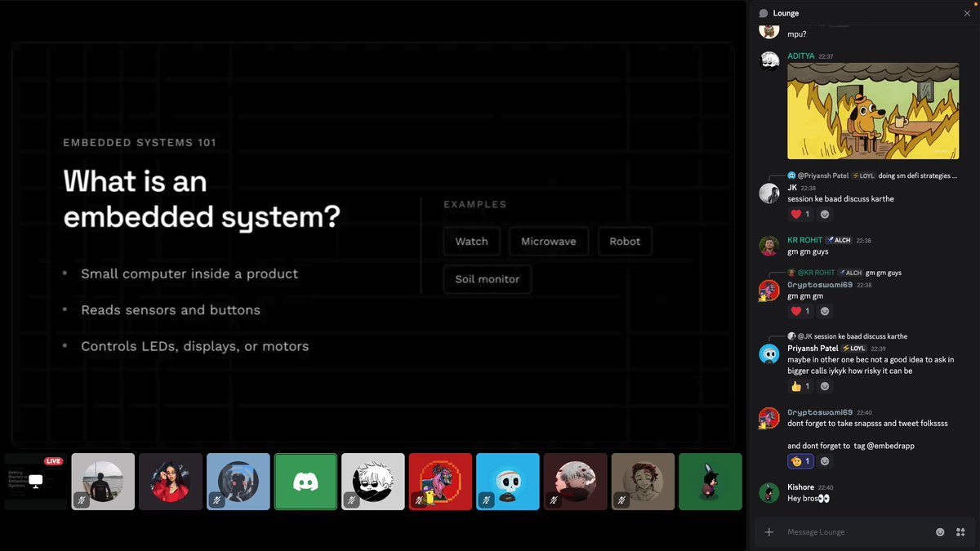
Task: Select the LIVE screen share tile
Action: (x=35, y=482)
